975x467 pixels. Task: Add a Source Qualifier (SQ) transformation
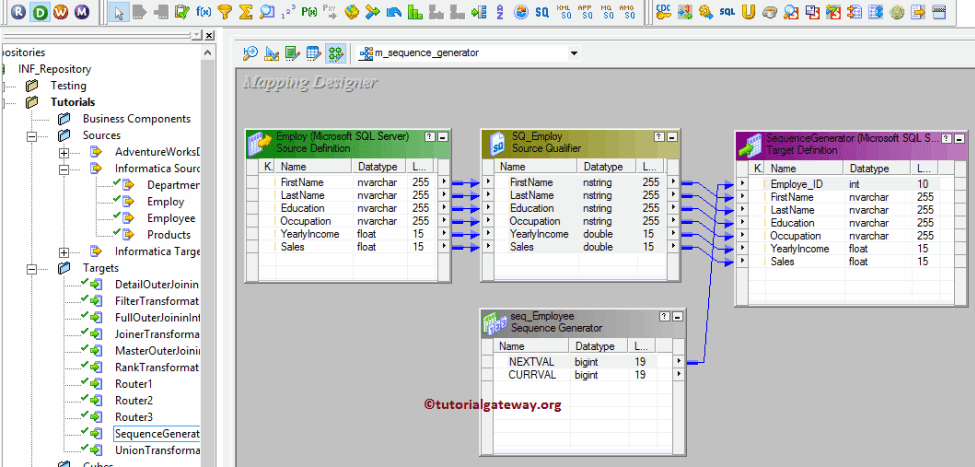[542, 11]
